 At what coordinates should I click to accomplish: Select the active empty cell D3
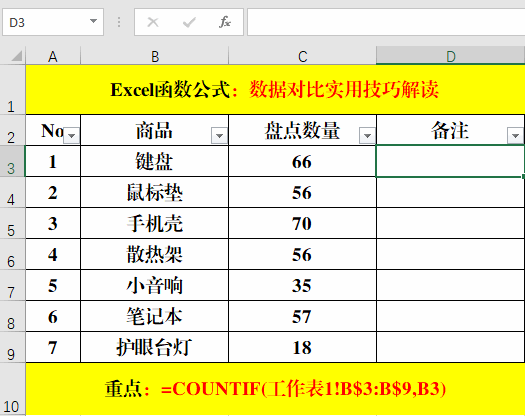(450, 161)
